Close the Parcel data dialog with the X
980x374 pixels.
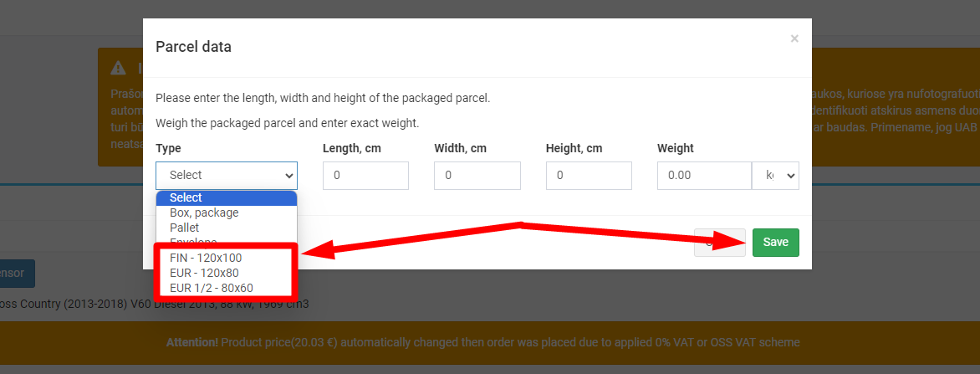click(x=794, y=38)
